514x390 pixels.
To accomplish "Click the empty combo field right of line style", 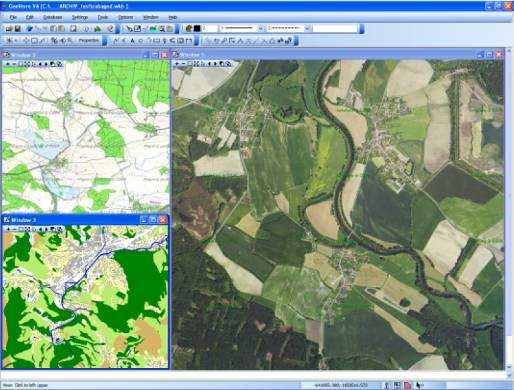I will pyautogui.click(x=335, y=29).
